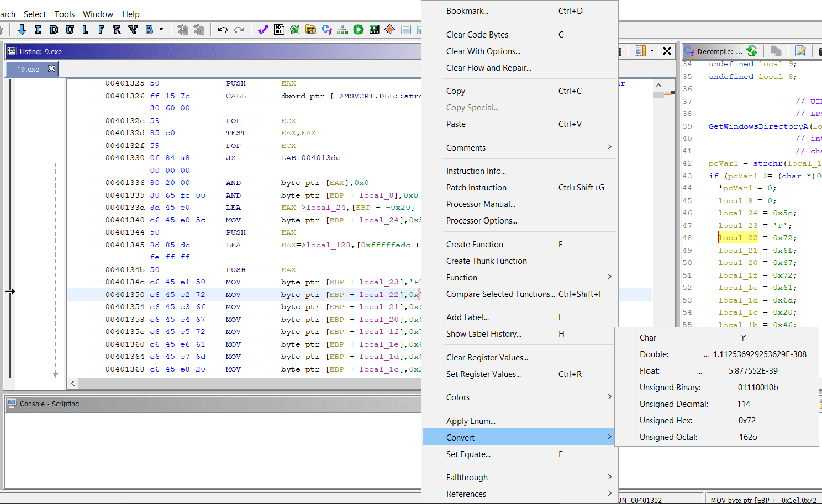Open the Window menu
Image resolution: width=822 pixels, height=504 pixels.
coord(98,14)
